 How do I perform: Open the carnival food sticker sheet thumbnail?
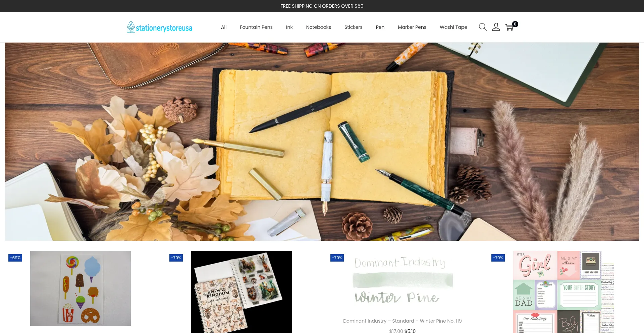(x=80, y=288)
